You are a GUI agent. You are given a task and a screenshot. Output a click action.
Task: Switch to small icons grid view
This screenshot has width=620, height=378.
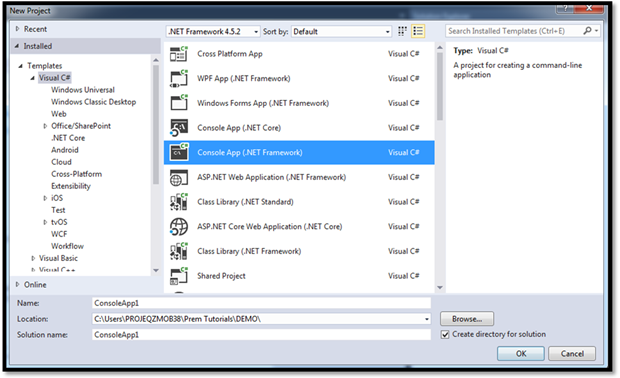(402, 31)
